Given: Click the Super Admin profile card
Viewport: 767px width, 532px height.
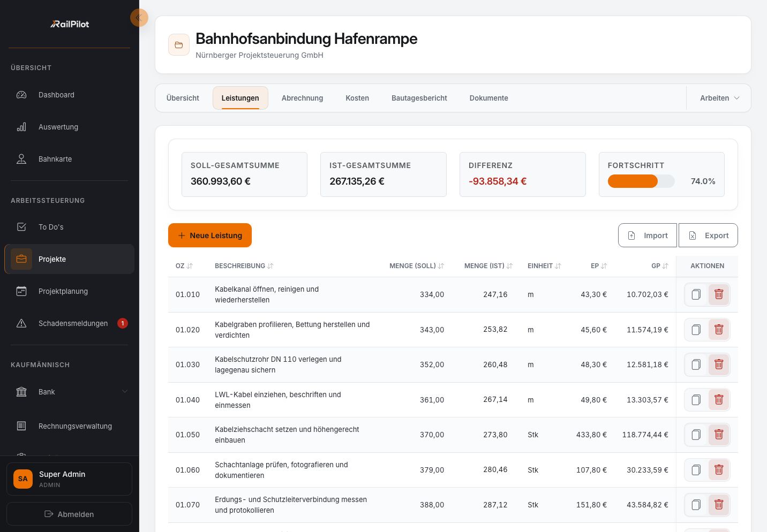Looking at the screenshot, I should click(x=69, y=479).
